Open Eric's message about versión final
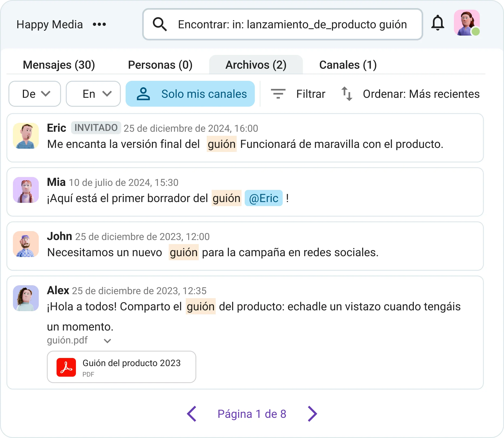504x438 pixels. point(245,138)
